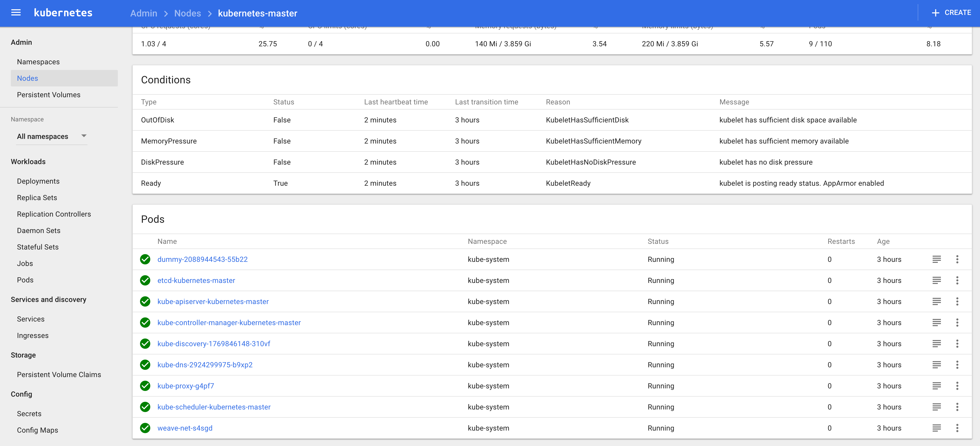Click the OutOfDisk condition type cell

point(157,120)
